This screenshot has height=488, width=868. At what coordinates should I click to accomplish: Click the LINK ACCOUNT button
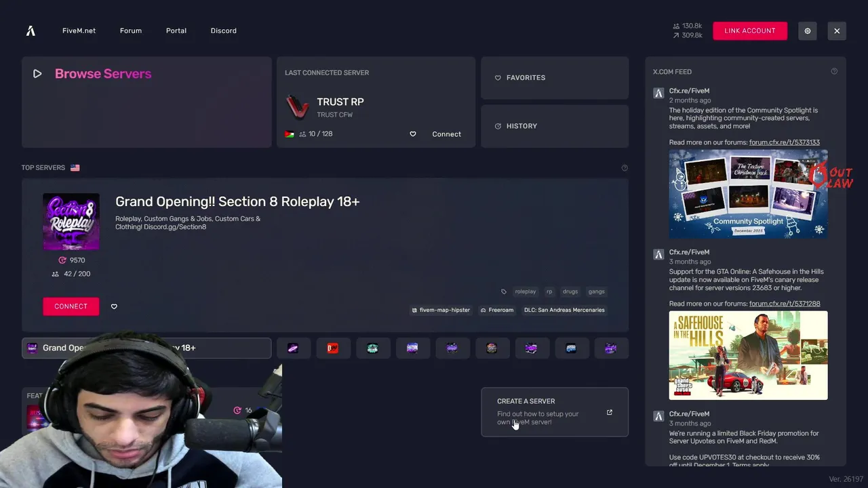pyautogui.click(x=750, y=30)
